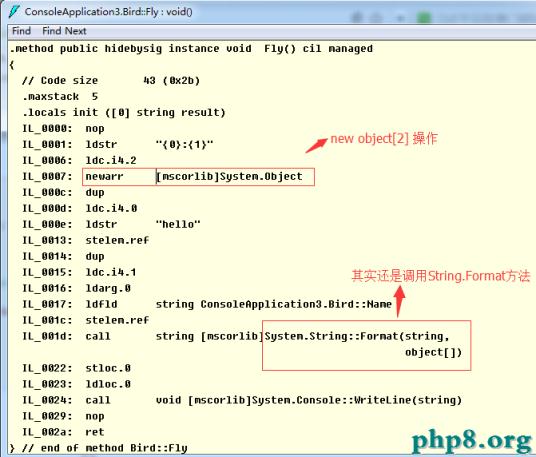The image size is (536, 457).
Task: Select the '.maxstack 5' line
Action: click(x=60, y=97)
